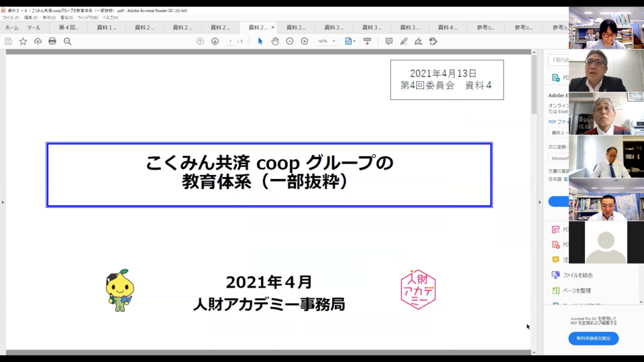Switch to the 資料1 document tab
This screenshot has width=644, height=362.
(107, 27)
